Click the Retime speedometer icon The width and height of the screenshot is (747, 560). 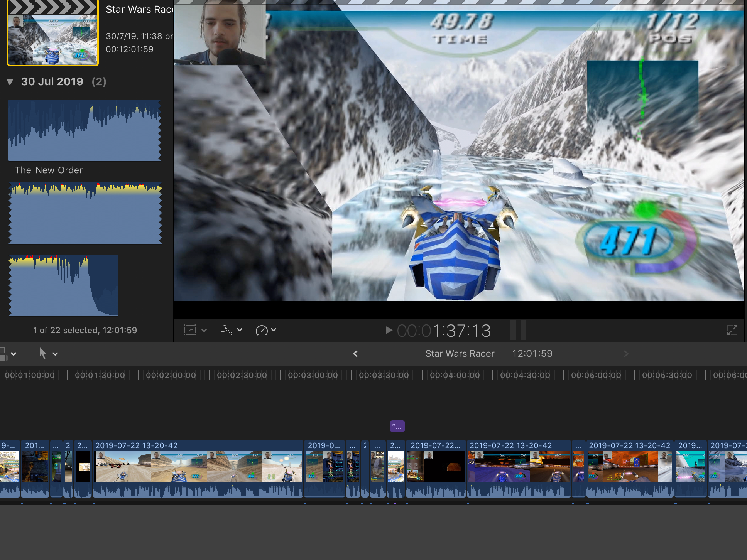click(x=262, y=330)
